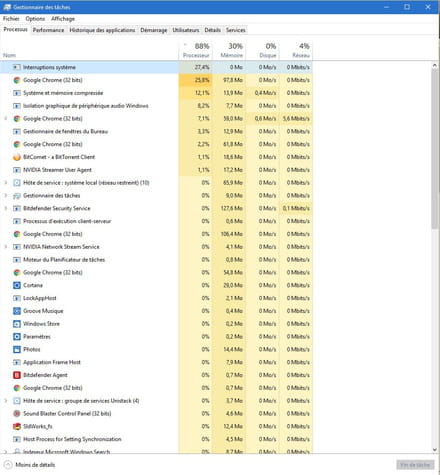Click the Cortana app icon

17,286
